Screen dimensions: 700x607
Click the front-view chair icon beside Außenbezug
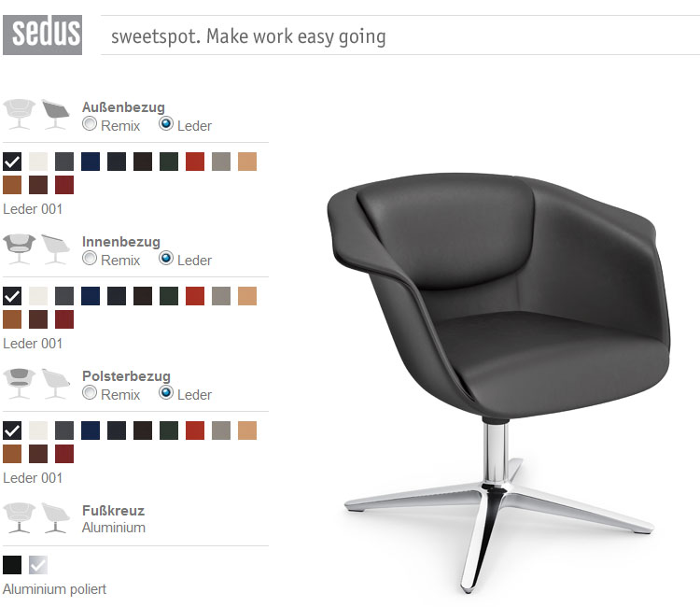(x=20, y=114)
